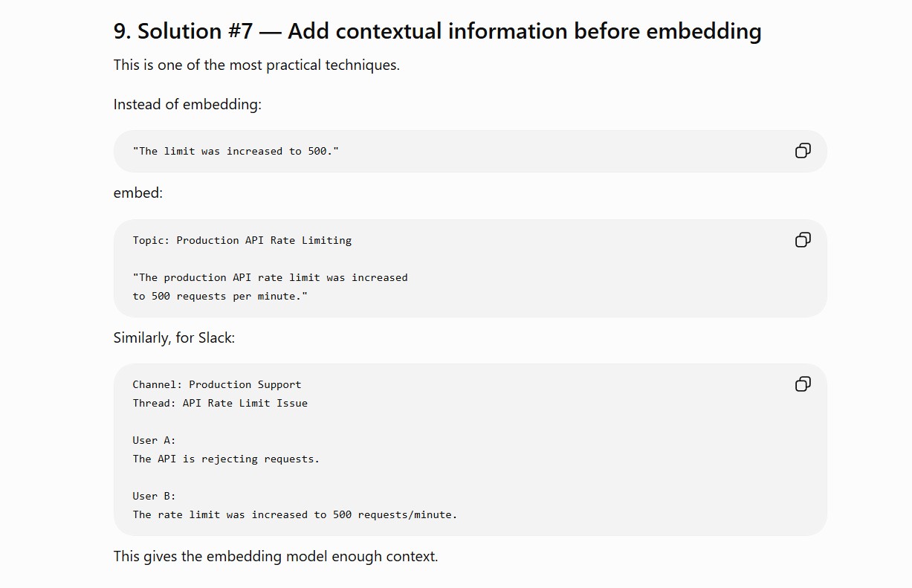
Task: Click "The API is rejecting requests." line
Action: pos(226,459)
